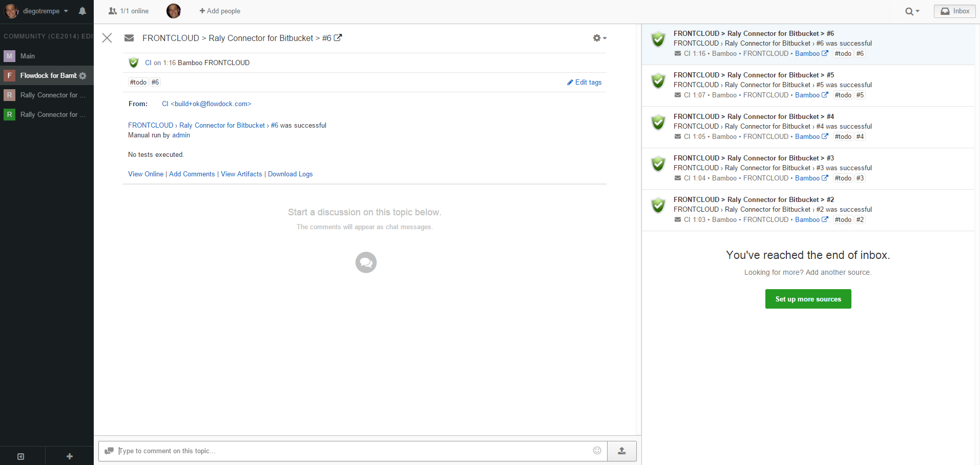The image size is (980, 465).
Task: Open Bamboo external link on item #6
Action: tap(811, 53)
